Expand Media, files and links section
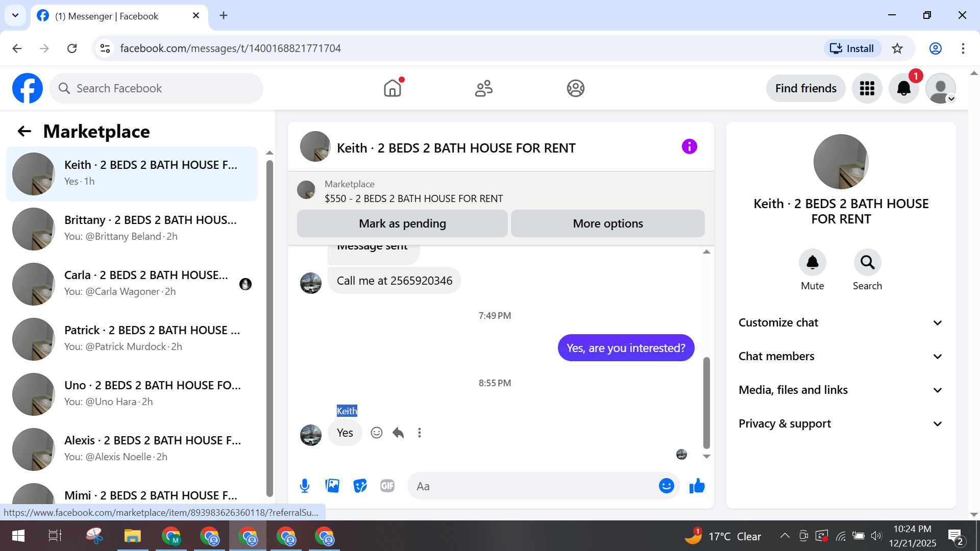 [x=841, y=390]
